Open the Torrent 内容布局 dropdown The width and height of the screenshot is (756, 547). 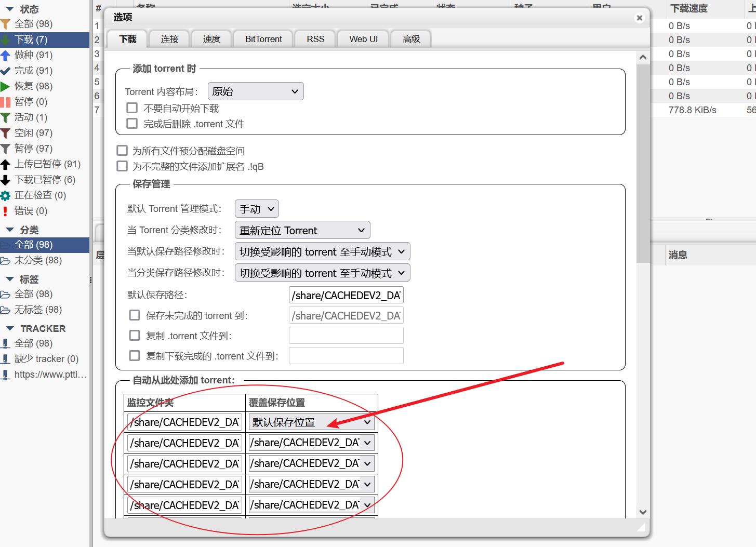pos(255,91)
